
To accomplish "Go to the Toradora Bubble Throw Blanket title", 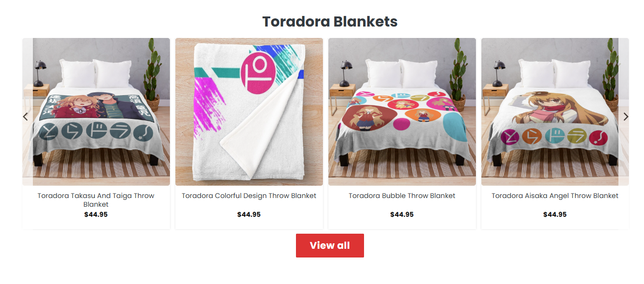I will 402,196.
